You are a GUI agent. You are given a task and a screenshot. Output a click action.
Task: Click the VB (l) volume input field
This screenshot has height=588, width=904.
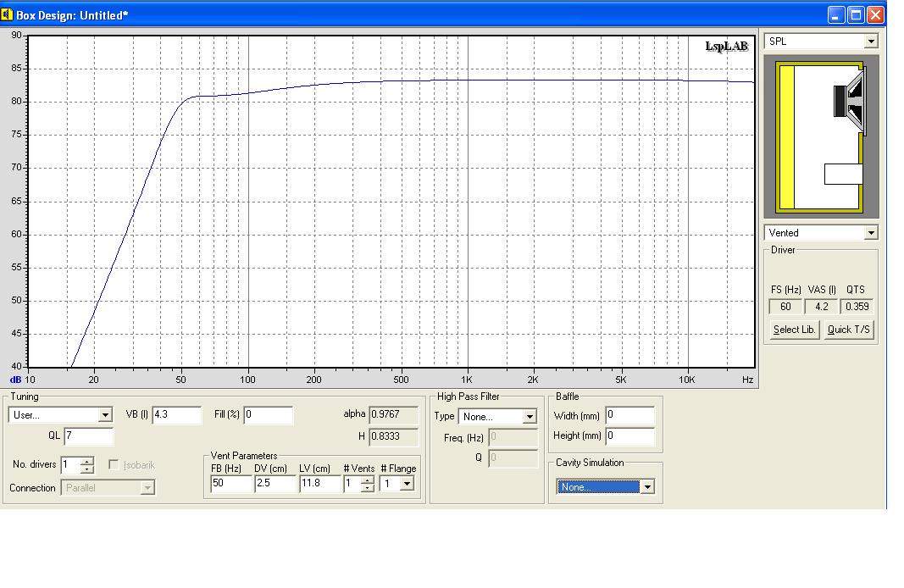(176, 415)
